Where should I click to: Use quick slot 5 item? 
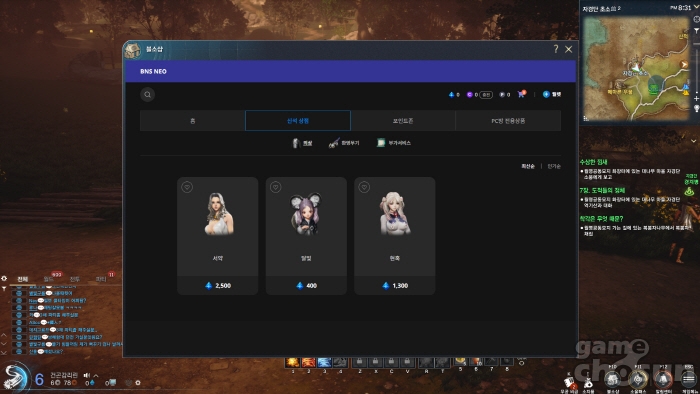[x=461, y=361]
